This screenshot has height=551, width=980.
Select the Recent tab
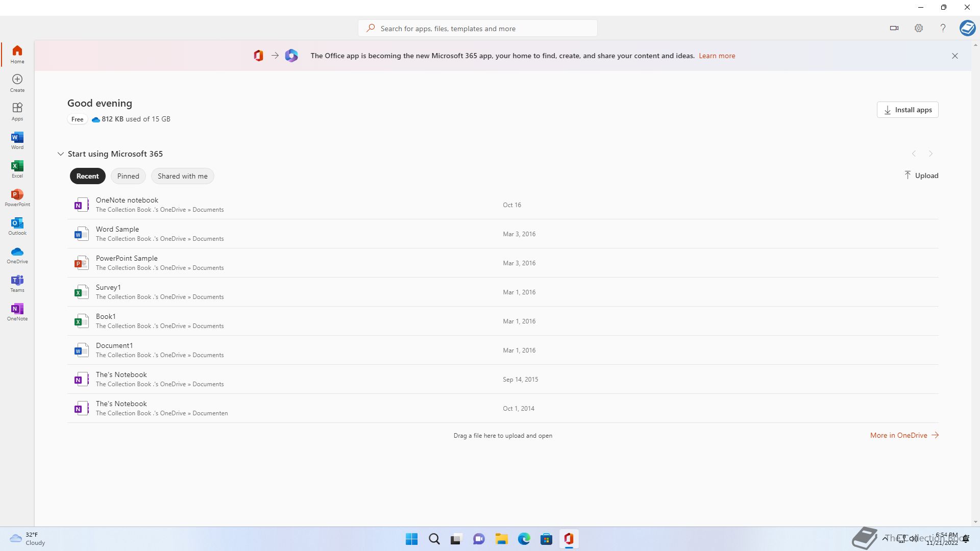pos(87,176)
